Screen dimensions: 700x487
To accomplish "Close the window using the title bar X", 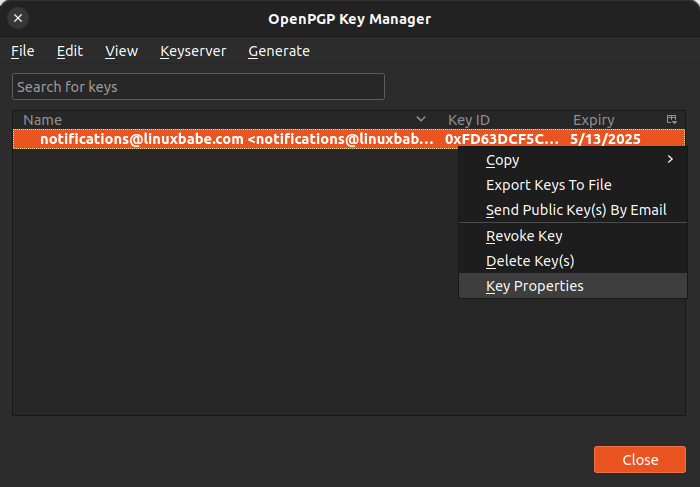I will 18,18.
